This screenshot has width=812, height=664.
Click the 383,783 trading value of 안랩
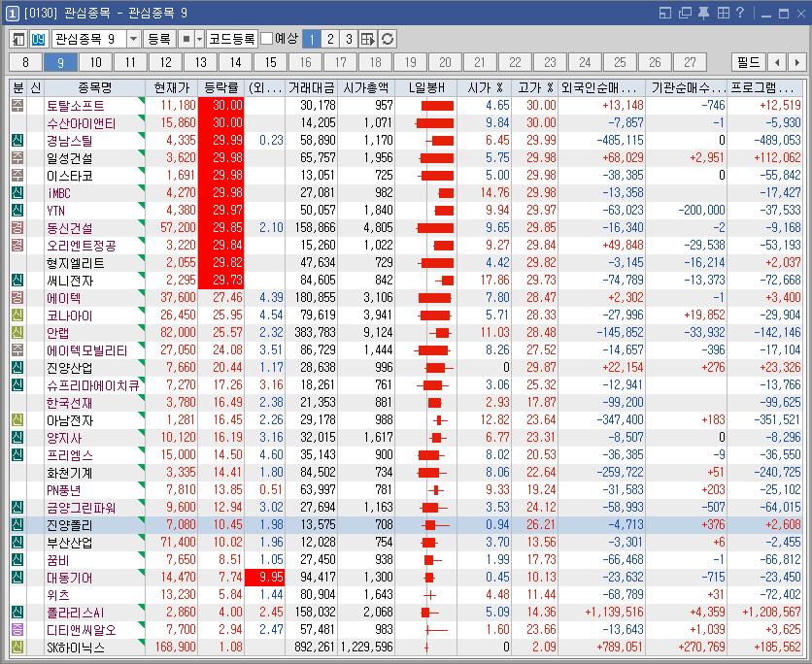pos(315,332)
